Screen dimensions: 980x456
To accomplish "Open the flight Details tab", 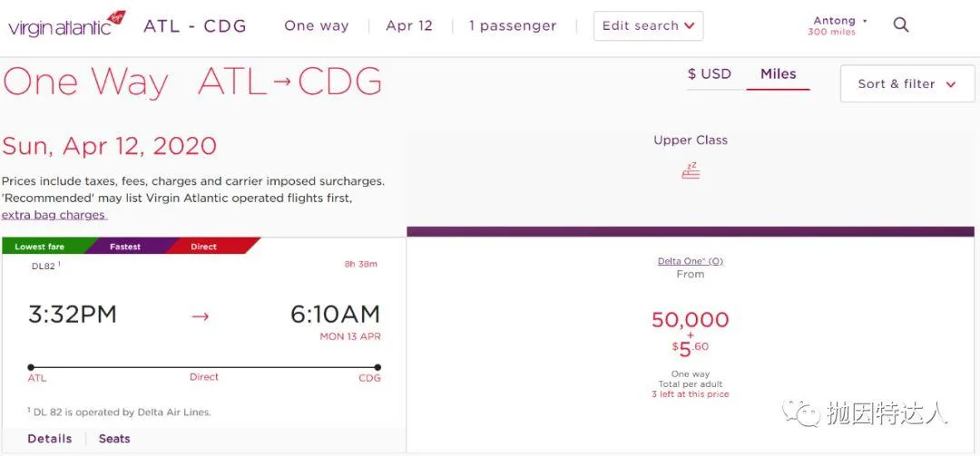I will (50, 439).
